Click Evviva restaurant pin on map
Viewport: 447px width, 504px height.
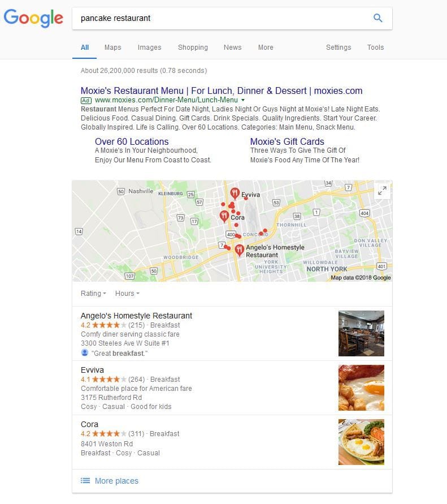click(235, 193)
